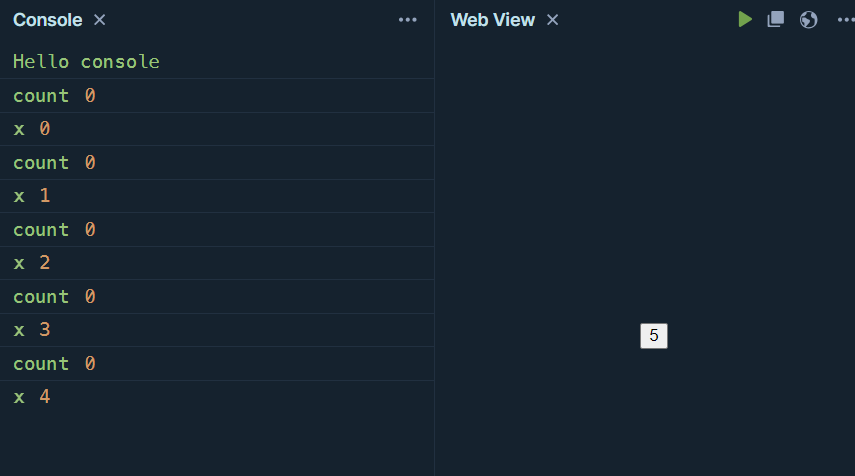Select the "count 0" entry just above x 3
The image size is (855, 476).
coord(54,297)
